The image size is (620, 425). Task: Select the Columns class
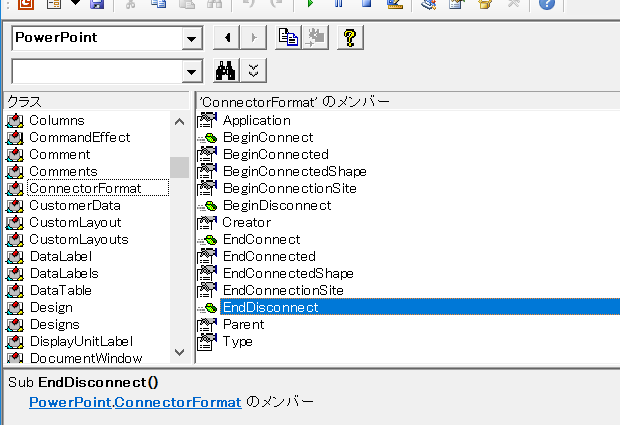[x=57, y=121]
